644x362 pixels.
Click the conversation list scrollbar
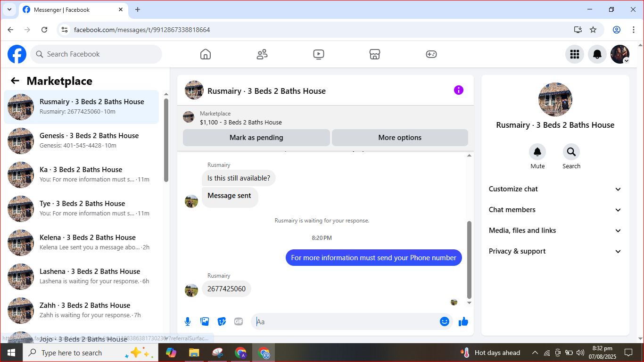(x=166, y=140)
